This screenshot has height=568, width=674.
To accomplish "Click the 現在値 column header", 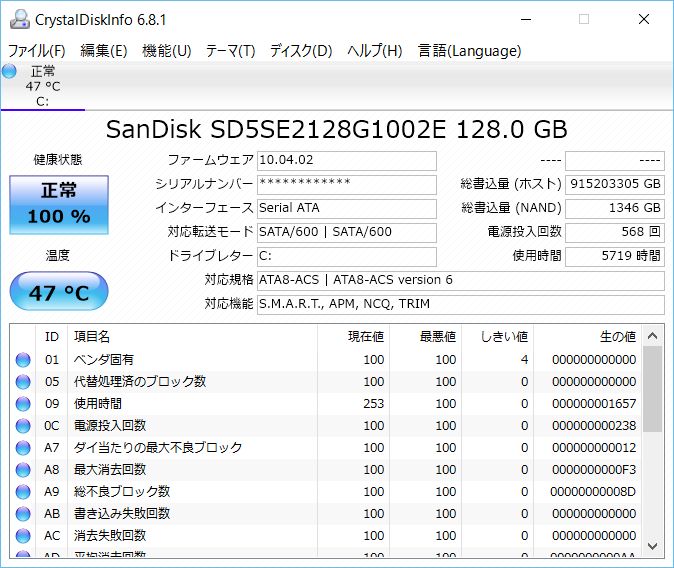I will pos(353,337).
